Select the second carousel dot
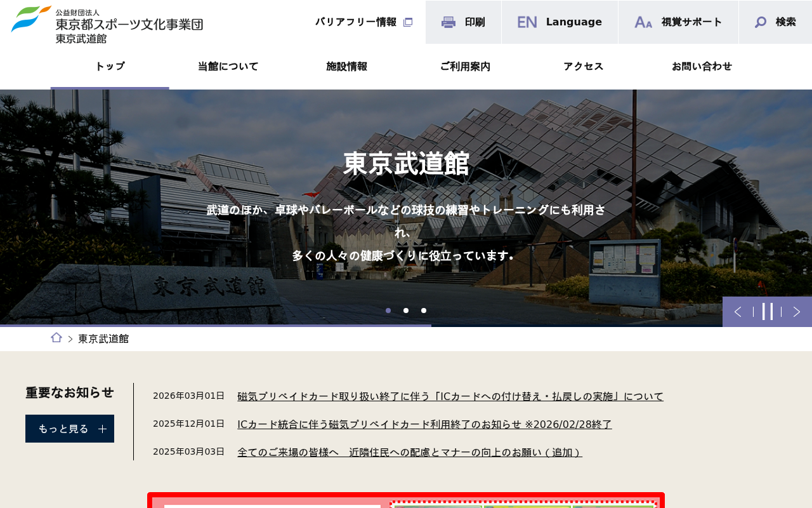812x508 pixels. pyautogui.click(x=406, y=311)
